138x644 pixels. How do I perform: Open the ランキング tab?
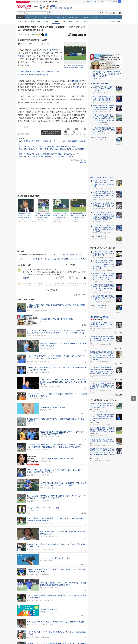[86, 17]
